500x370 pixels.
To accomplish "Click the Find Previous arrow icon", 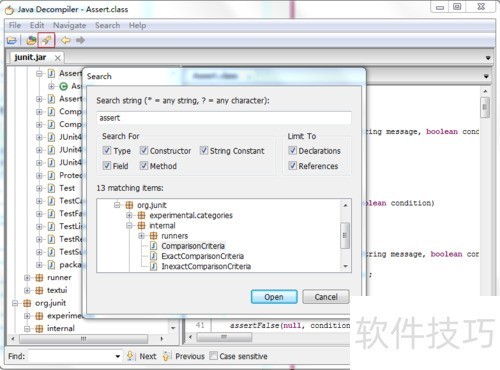I will [x=166, y=356].
